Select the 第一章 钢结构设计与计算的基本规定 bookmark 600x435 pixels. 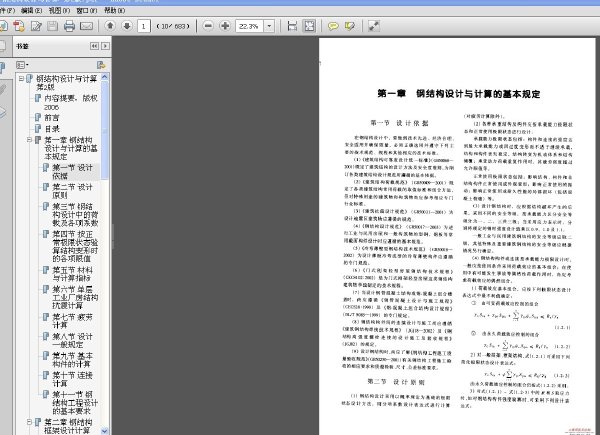coord(71,148)
